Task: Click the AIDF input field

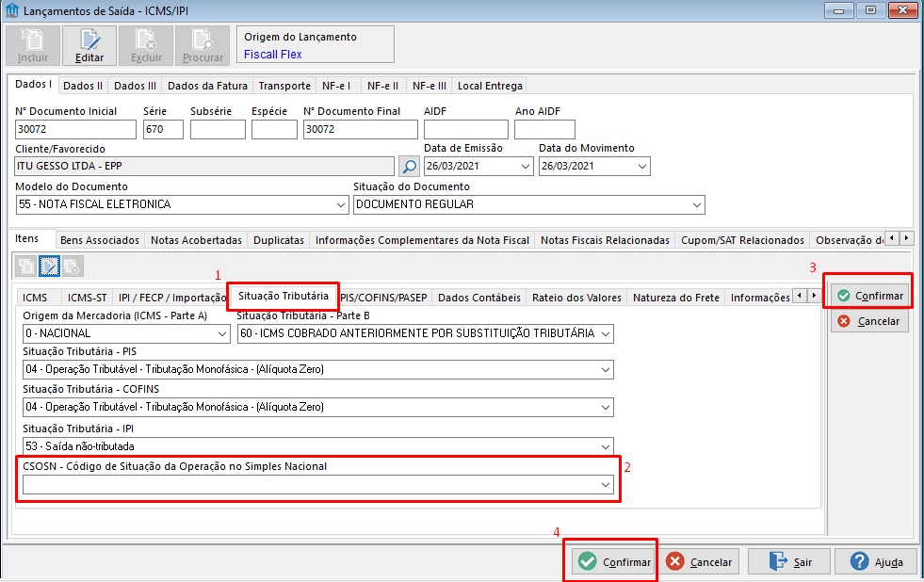Action: click(466, 130)
